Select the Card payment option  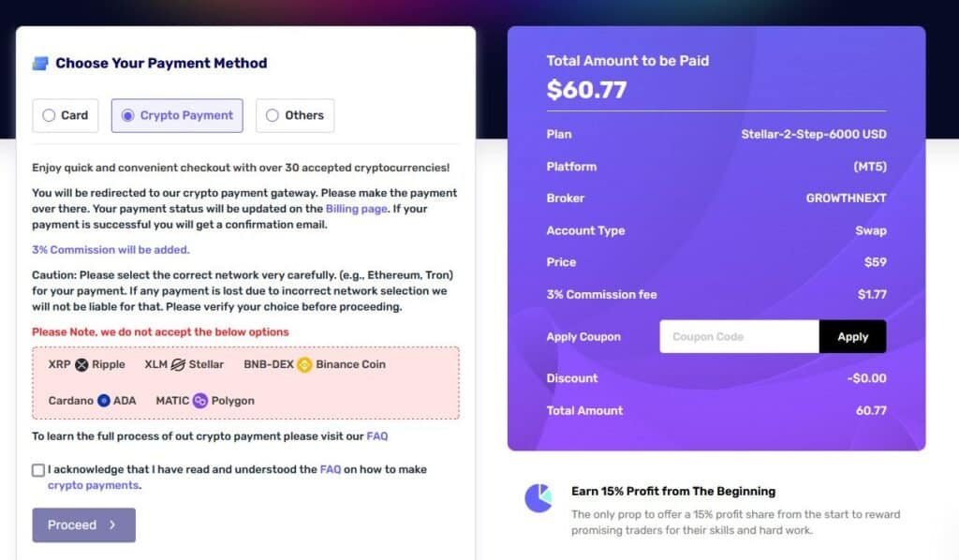pos(47,114)
